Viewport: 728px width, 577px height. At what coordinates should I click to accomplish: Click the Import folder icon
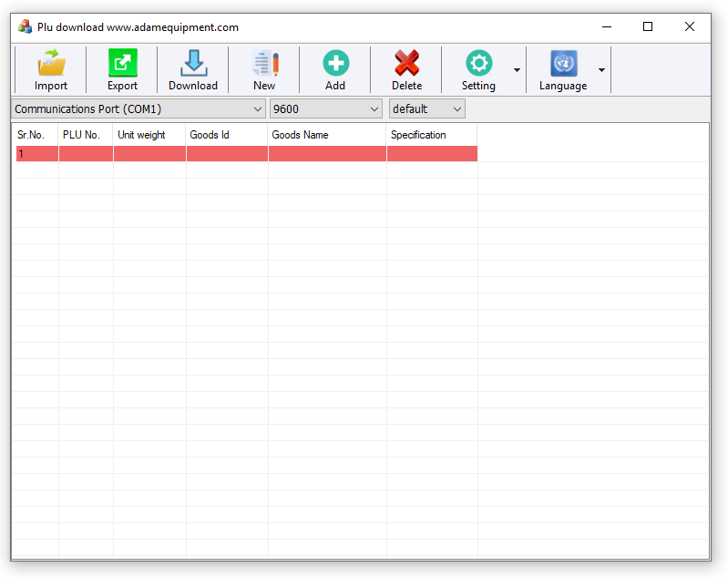tap(51, 64)
